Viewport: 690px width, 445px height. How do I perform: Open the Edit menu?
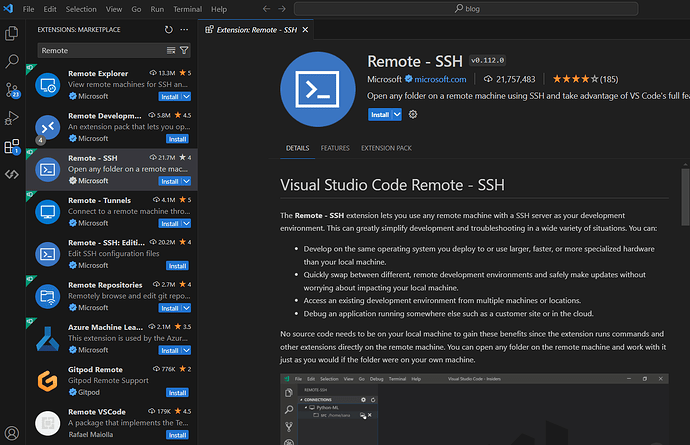[50, 9]
